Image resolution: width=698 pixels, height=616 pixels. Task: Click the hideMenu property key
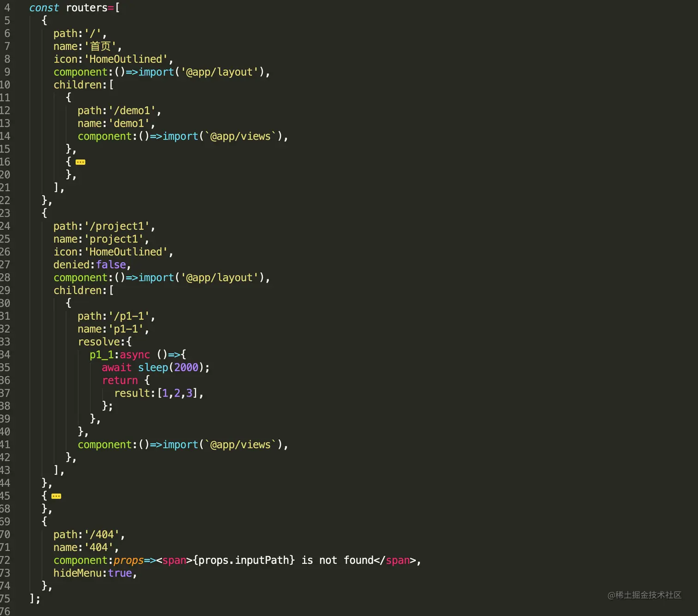pyautogui.click(x=78, y=574)
